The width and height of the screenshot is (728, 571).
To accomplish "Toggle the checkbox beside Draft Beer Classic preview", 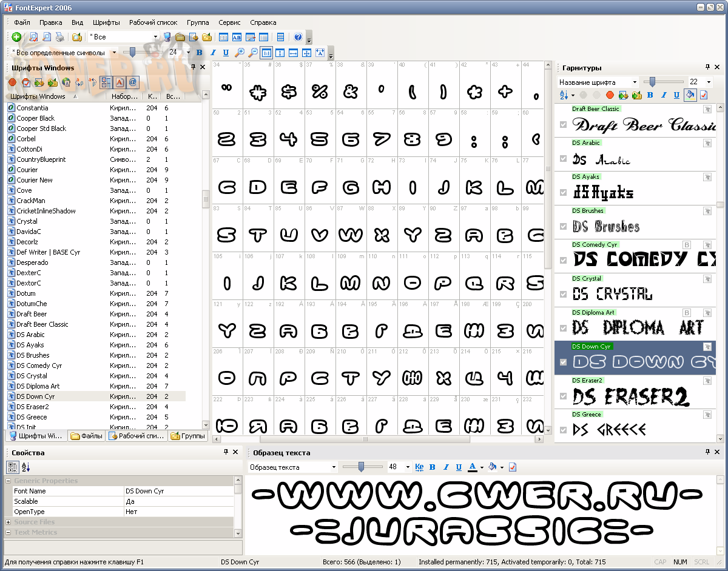I will pyautogui.click(x=564, y=125).
